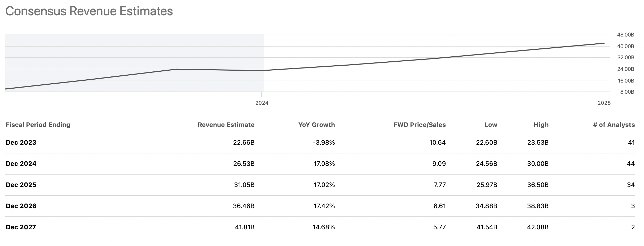The height and width of the screenshot is (246, 644).
Task: Click the # of Analysts column header
Action: pyautogui.click(x=614, y=125)
